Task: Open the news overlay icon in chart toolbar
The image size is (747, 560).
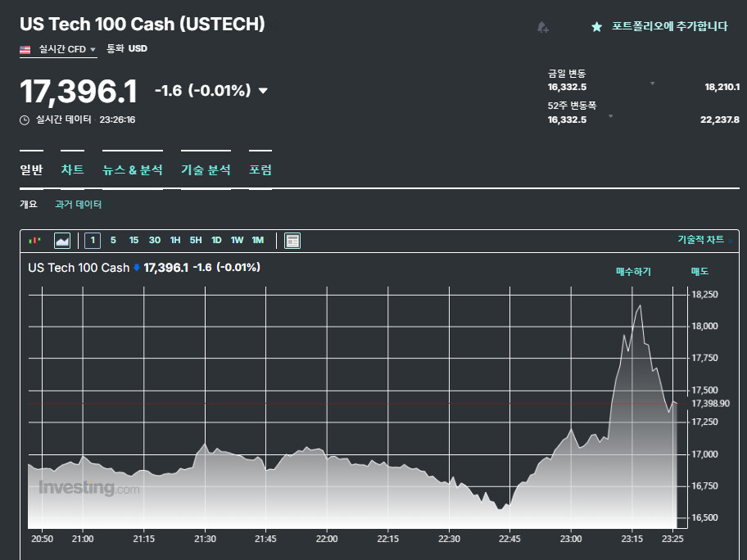Action: point(292,240)
